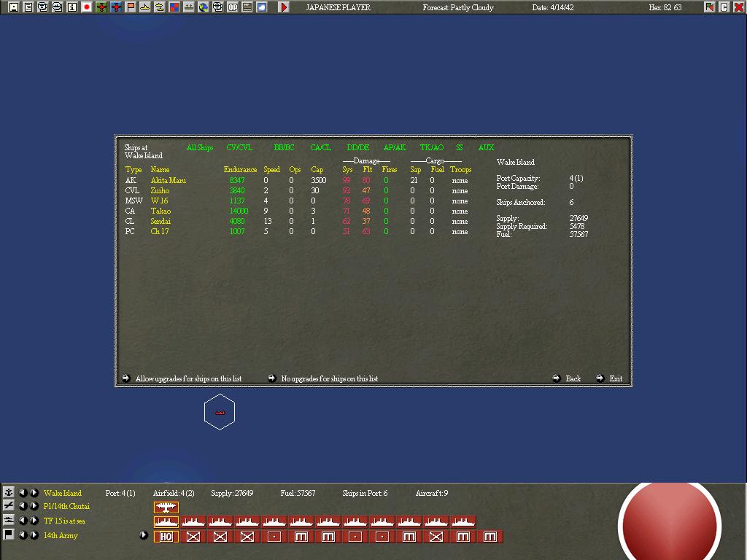Sort by Troops column header

point(461,169)
